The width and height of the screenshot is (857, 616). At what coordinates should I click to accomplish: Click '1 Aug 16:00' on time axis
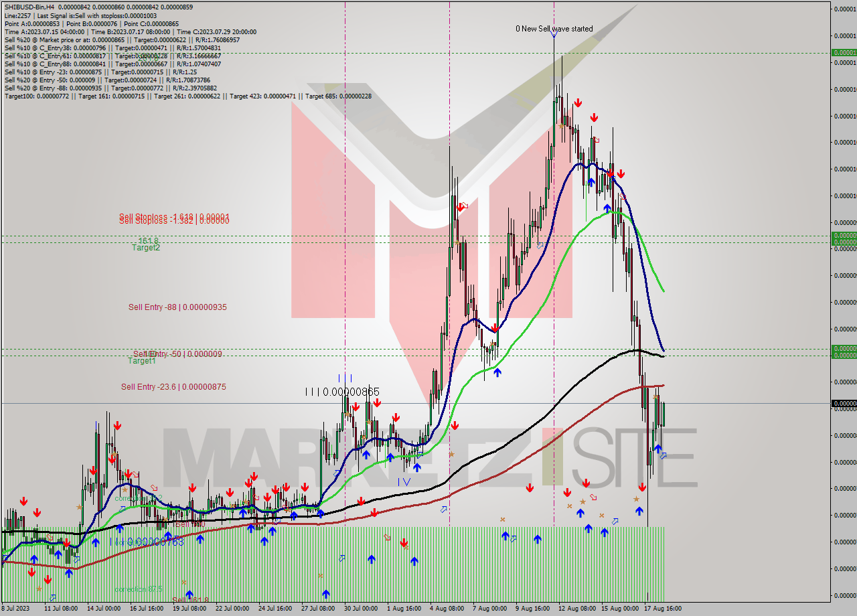(404, 609)
